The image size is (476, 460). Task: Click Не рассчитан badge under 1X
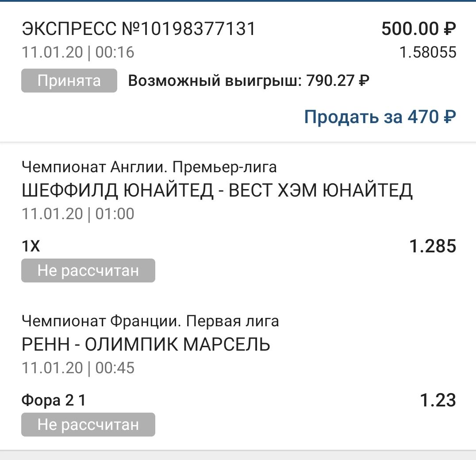[88, 271]
